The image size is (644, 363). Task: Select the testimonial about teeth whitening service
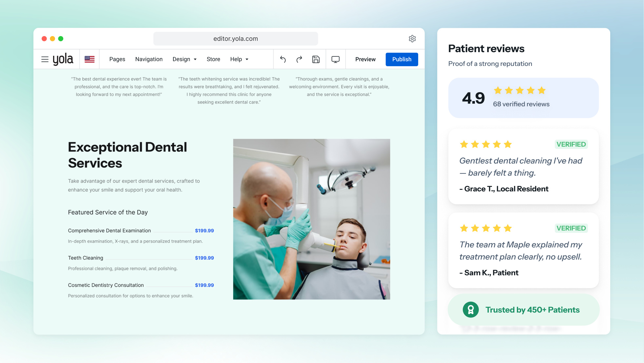tap(229, 91)
